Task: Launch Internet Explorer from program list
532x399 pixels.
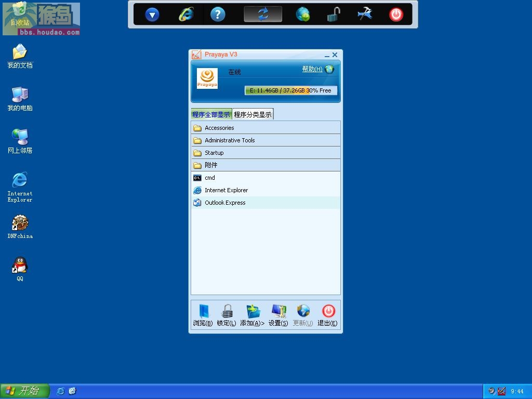Action: (265, 190)
